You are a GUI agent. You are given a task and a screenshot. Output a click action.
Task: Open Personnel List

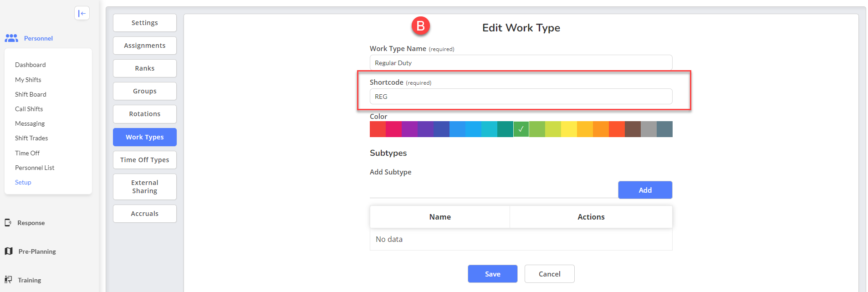tap(35, 168)
